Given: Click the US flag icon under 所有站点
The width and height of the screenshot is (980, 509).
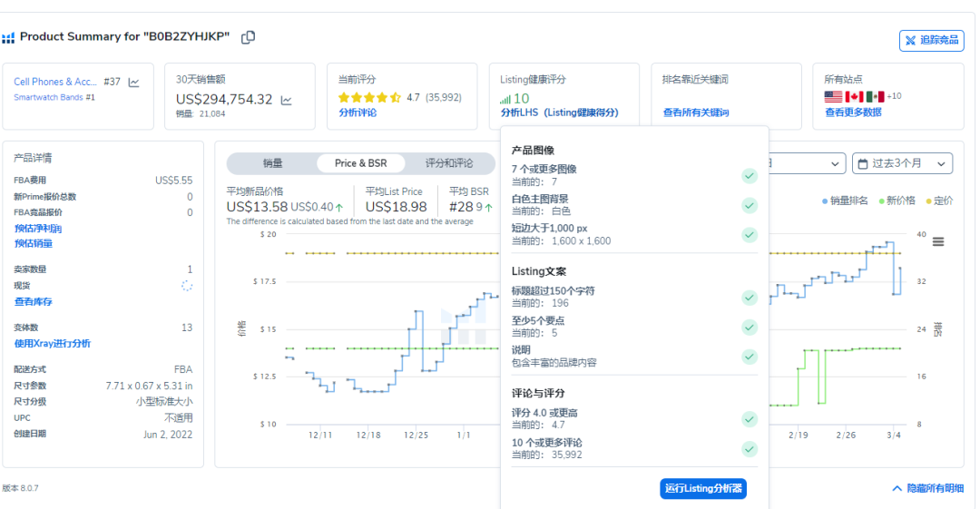Looking at the screenshot, I should (x=833, y=96).
